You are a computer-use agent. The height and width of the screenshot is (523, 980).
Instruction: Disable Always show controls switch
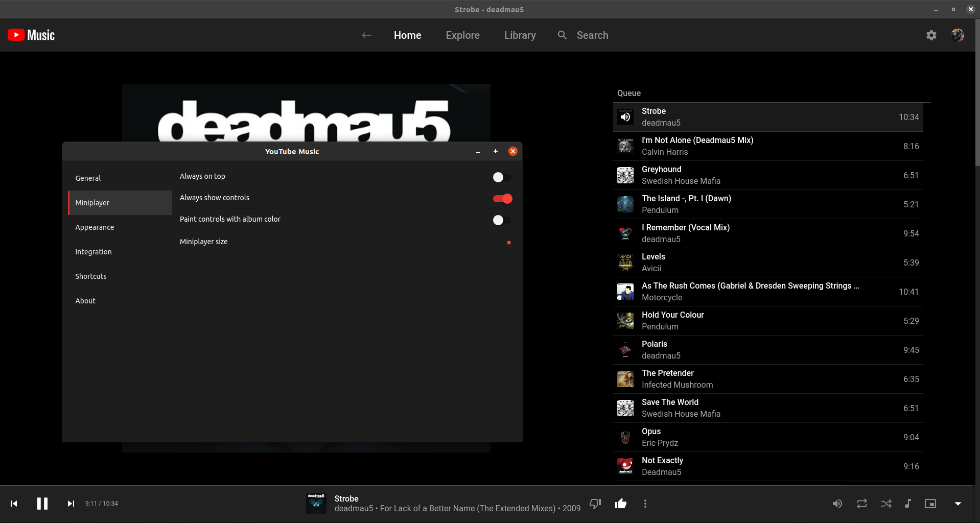click(x=503, y=199)
